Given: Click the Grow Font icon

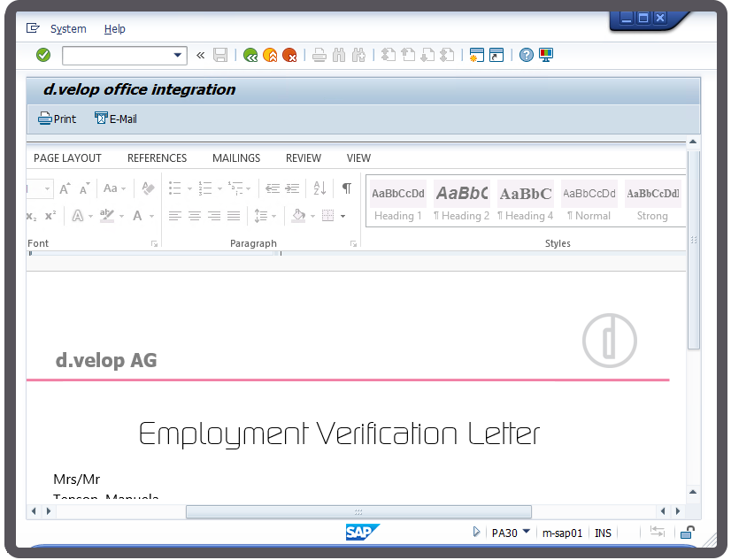Looking at the screenshot, I should [65, 188].
